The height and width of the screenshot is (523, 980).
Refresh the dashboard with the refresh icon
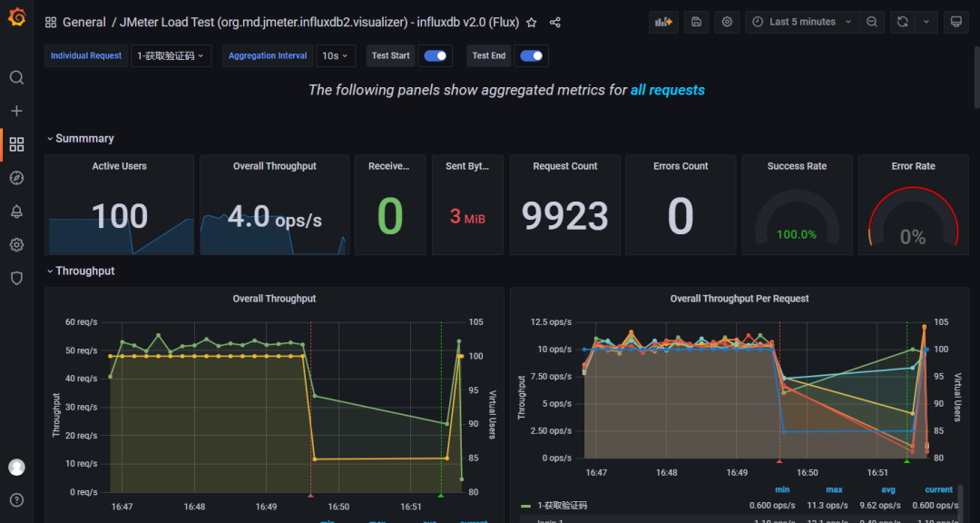coord(901,21)
